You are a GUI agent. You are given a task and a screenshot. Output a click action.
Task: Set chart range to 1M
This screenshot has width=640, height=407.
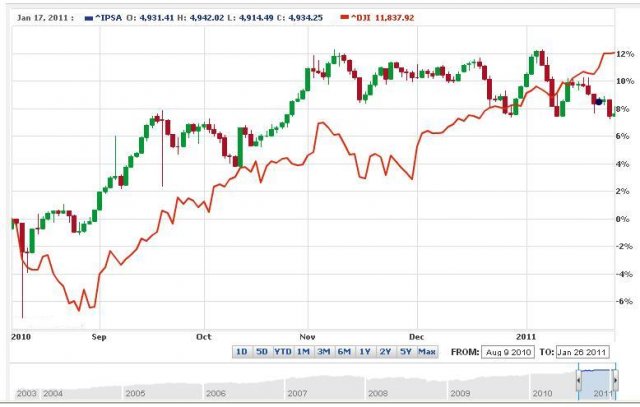tap(303, 352)
